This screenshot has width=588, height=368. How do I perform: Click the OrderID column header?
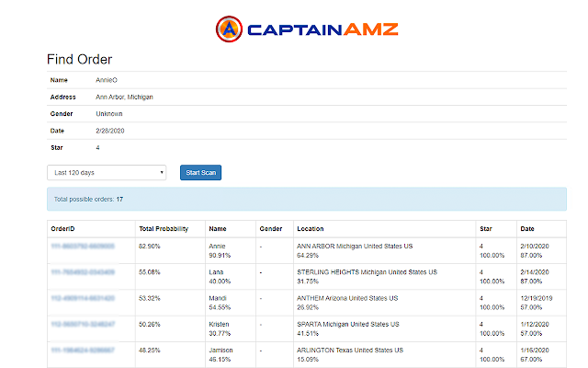(x=91, y=229)
